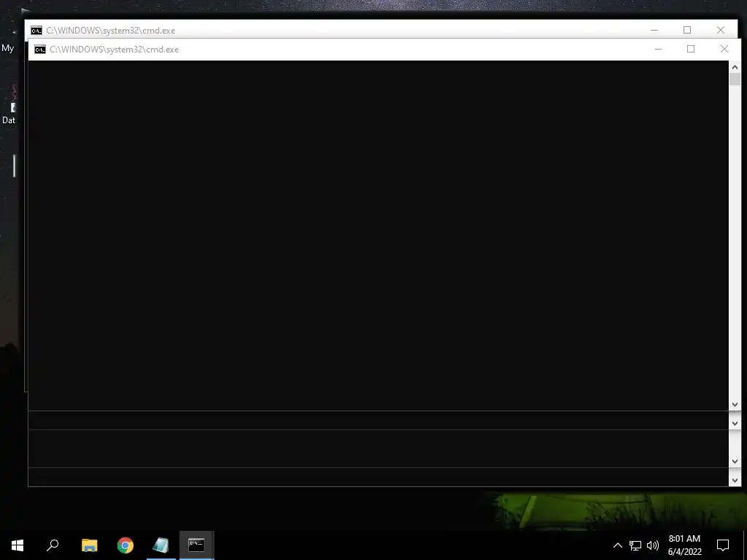Click the front console's scrollbar thumb

735,79
